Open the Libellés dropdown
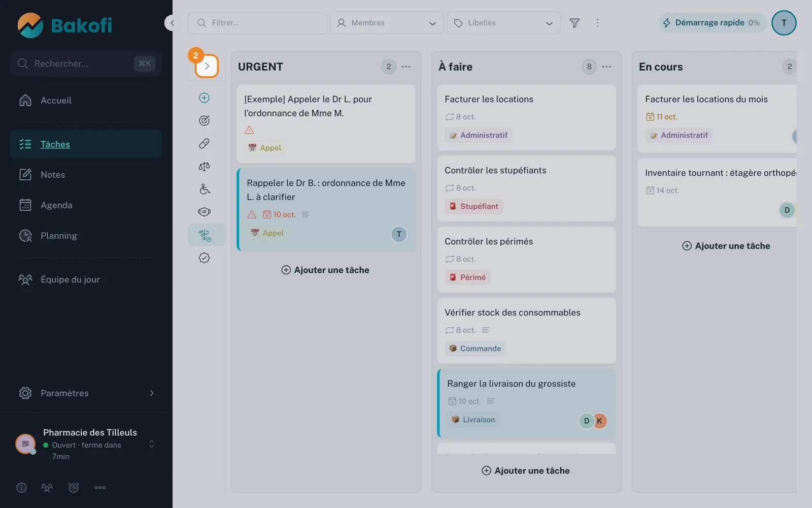The height and width of the screenshot is (508, 812). click(x=503, y=23)
